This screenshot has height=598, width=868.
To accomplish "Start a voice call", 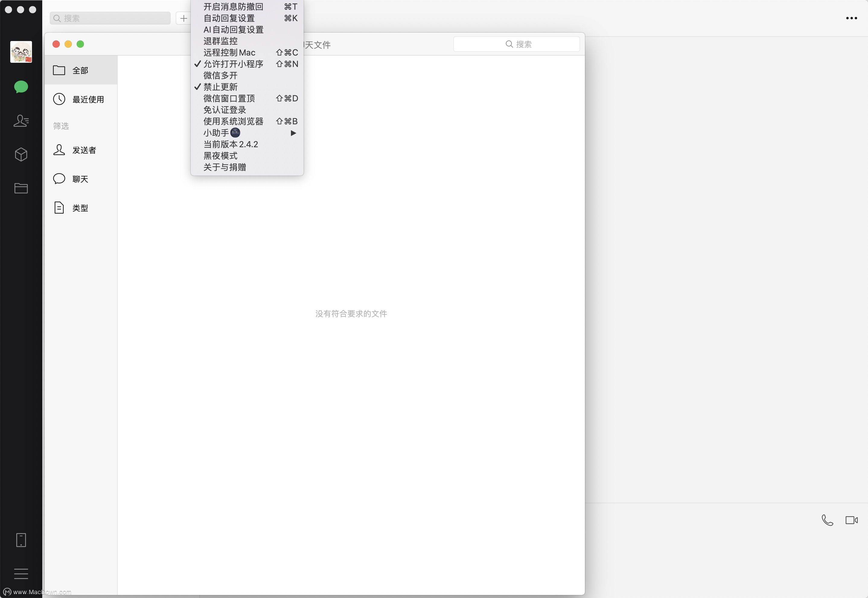I will (x=827, y=520).
